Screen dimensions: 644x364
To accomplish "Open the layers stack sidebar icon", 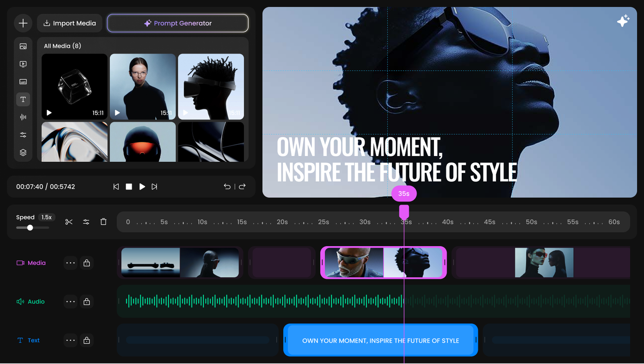I will (23, 152).
